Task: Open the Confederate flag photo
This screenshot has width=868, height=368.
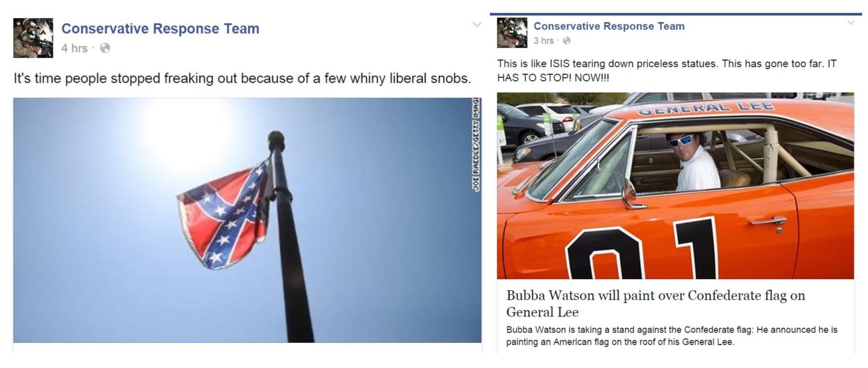Action: point(247,220)
